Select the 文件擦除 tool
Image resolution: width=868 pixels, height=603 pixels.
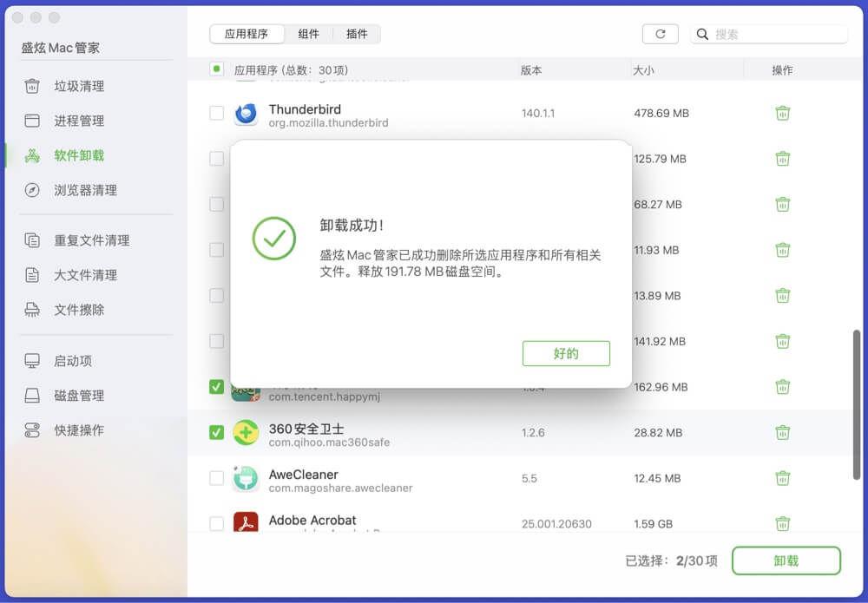tap(64, 310)
